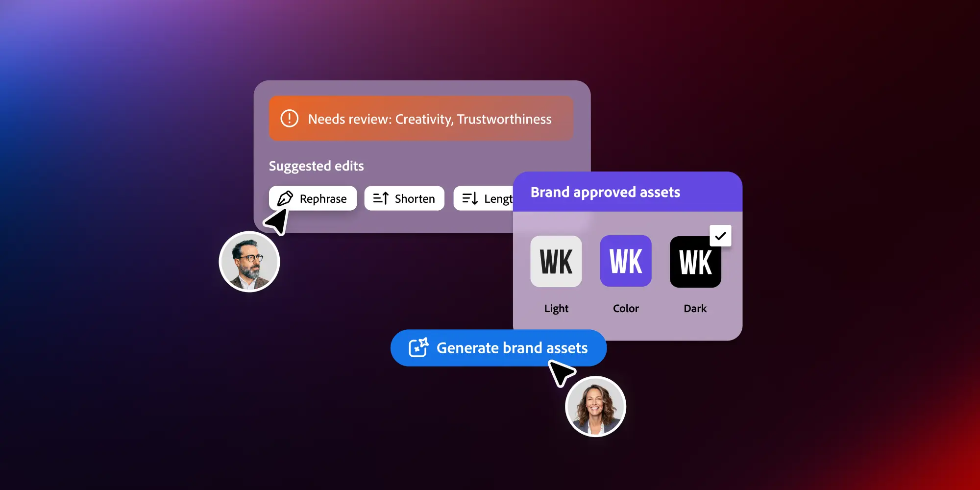Click the Shorten lines-with-up-arrow icon
This screenshot has width=980, height=490.
pyautogui.click(x=381, y=198)
